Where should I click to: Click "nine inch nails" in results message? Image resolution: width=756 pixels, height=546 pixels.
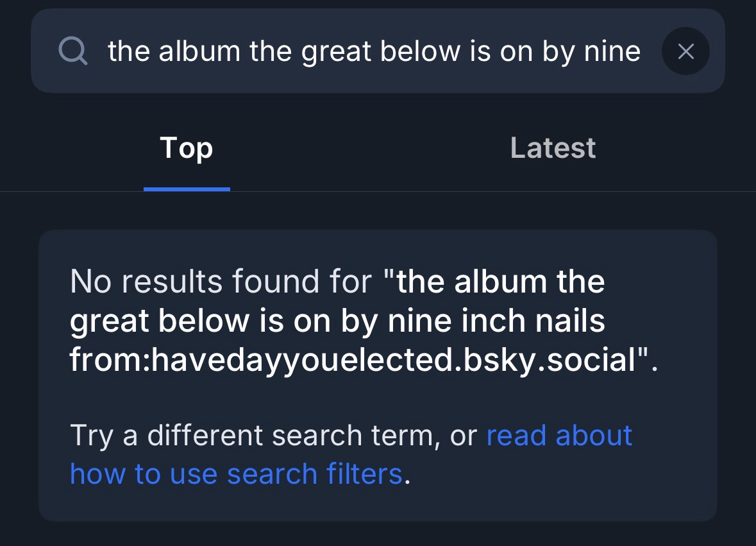pos(496,320)
